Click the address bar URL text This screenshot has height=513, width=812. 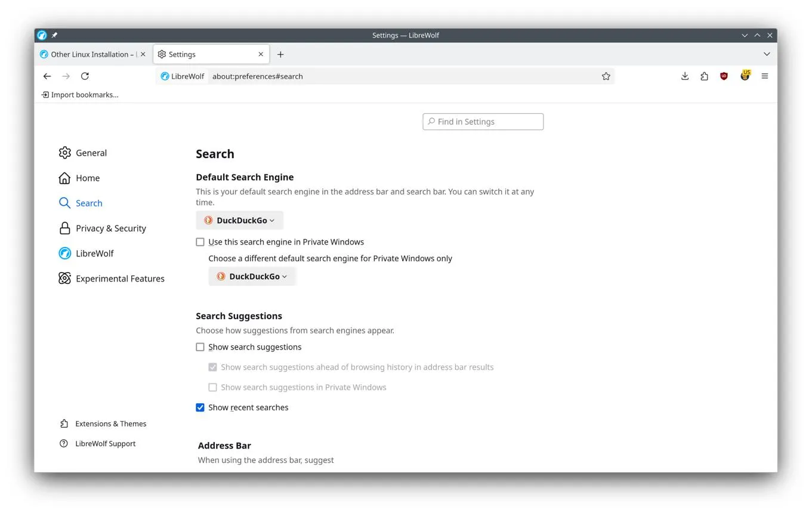click(258, 76)
